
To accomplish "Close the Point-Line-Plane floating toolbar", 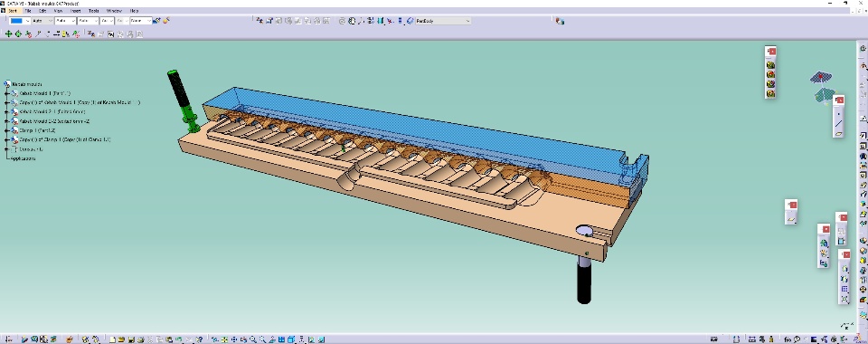I will point(840,100).
